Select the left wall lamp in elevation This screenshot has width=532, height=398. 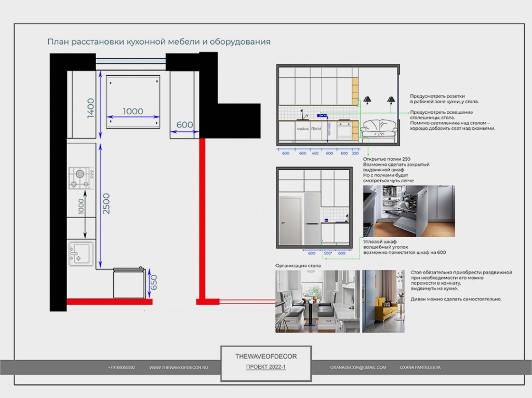pos(367,99)
